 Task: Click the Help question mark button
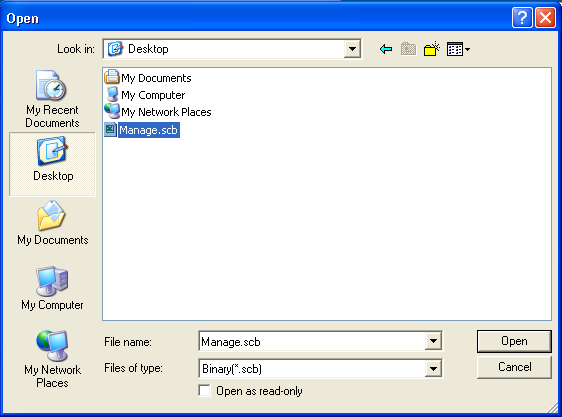click(522, 17)
